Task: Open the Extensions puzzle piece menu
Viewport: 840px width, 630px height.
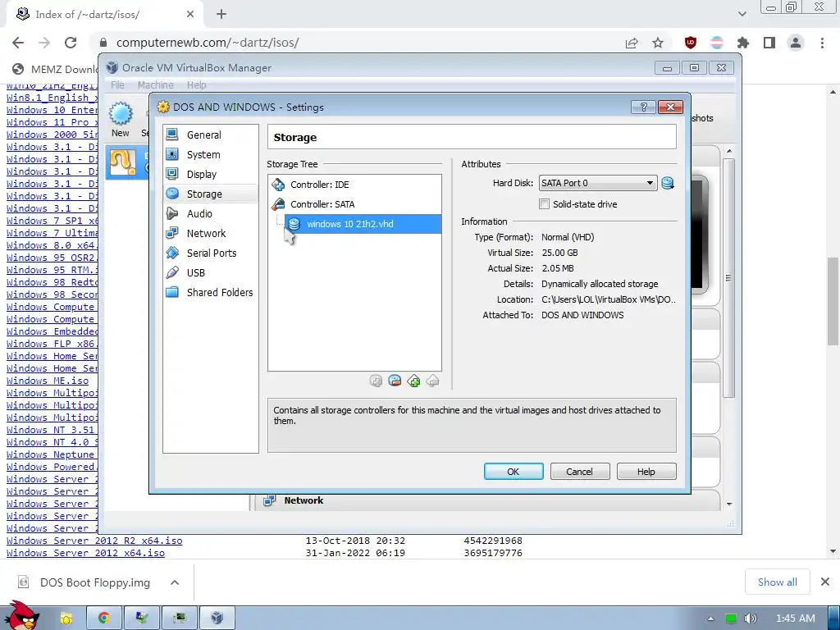Action: coord(743,43)
